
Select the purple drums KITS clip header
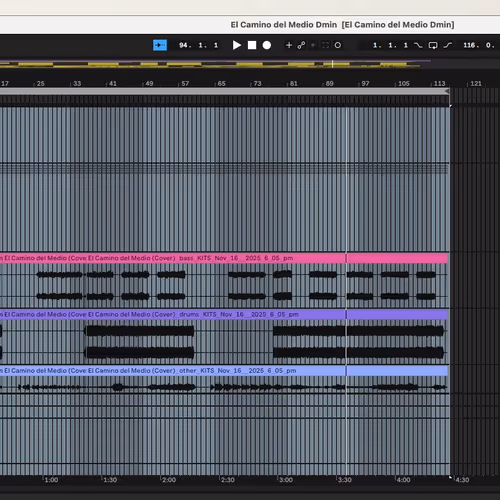coord(223,314)
